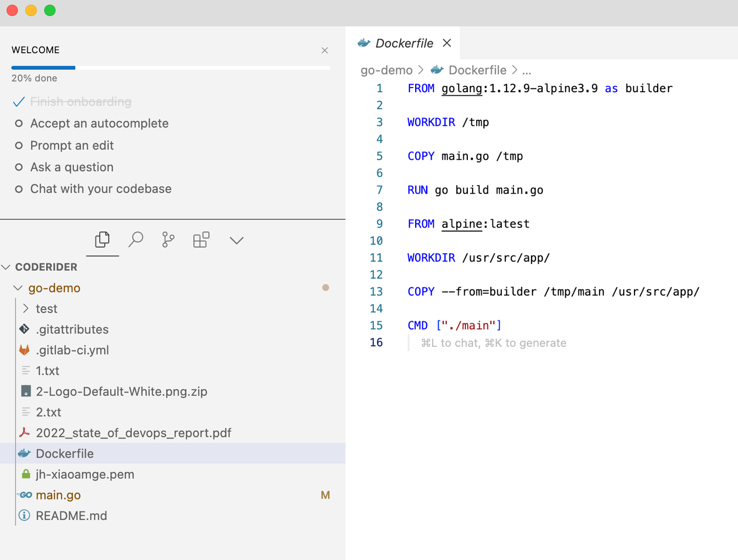Close the Dockerfile editor tab
The height and width of the screenshot is (560, 738).
tap(447, 43)
